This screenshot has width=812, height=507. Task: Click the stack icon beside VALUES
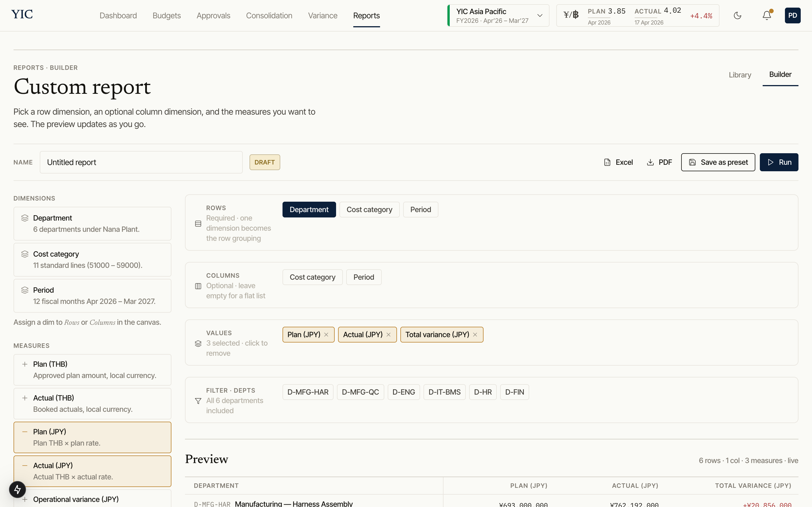point(198,344)
